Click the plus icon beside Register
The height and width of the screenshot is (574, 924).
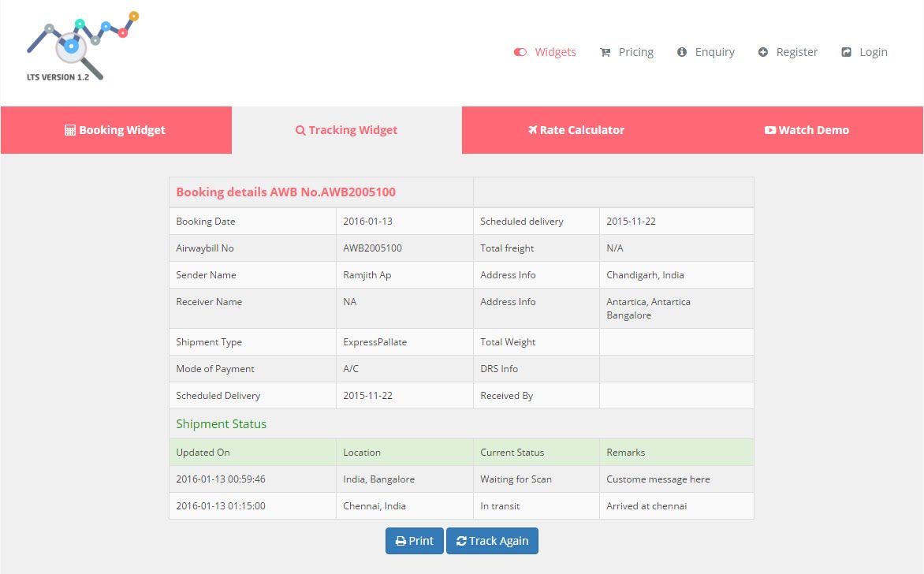coord(762,52)
